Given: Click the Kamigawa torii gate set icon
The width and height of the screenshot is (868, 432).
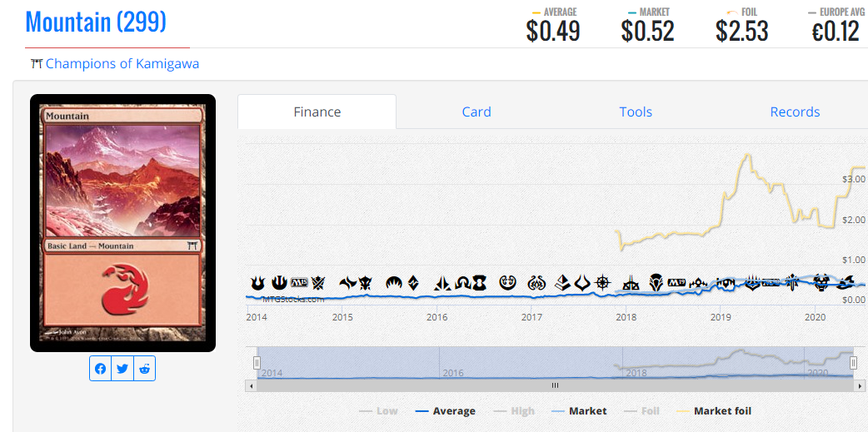Looking at the screenshot, I should point(37,64).
